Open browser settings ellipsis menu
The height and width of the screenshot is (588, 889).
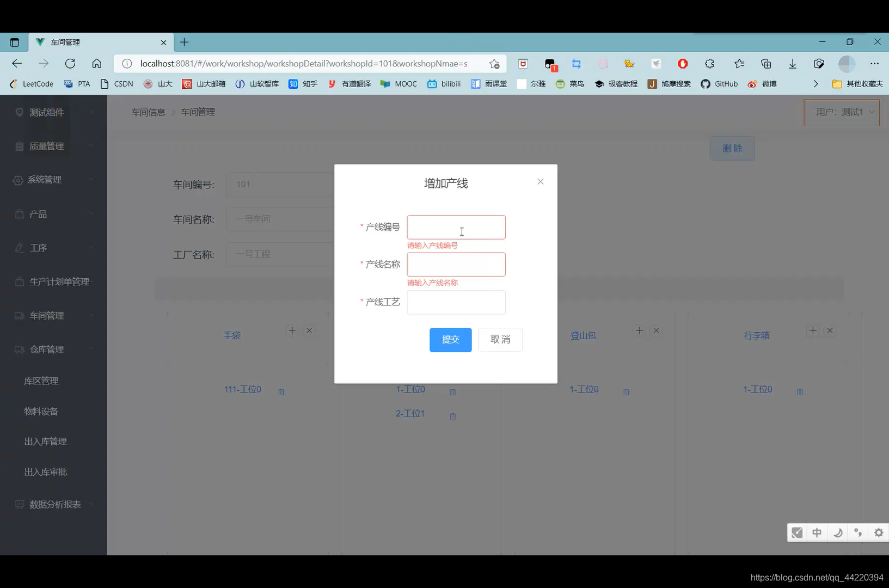[x=874, y=64]
